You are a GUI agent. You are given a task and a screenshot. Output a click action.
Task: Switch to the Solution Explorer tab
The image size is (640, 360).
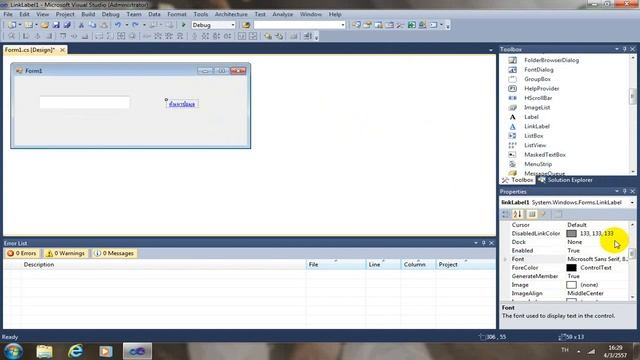point(565,180)
